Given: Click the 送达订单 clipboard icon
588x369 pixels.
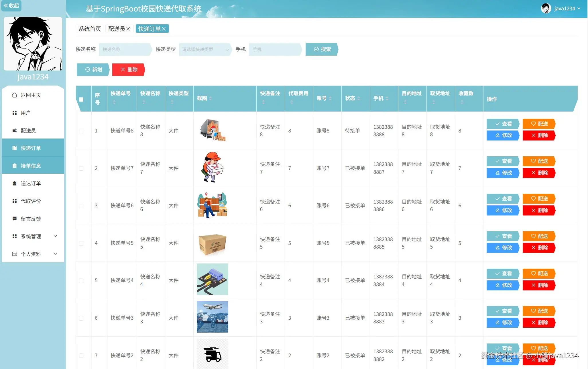Looking at the screenshot, I should [x=15, y=183].
